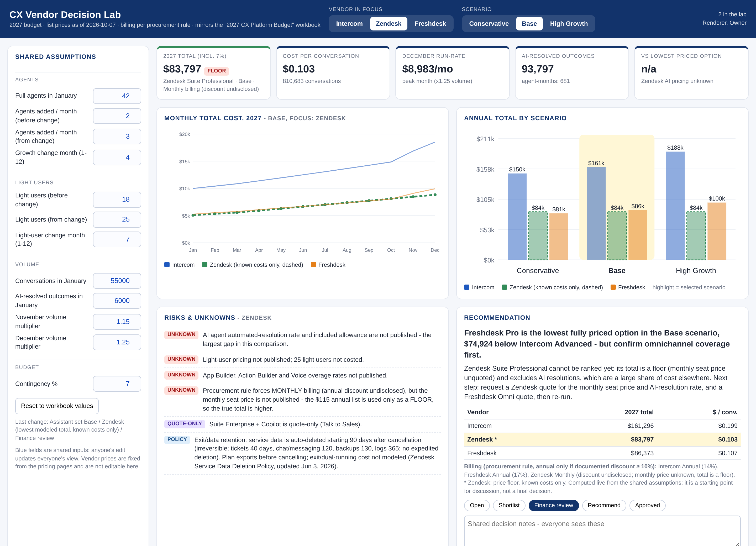Click the 93,797 AI-resolved outcomes value
The image size is (756, 546).
537,69
